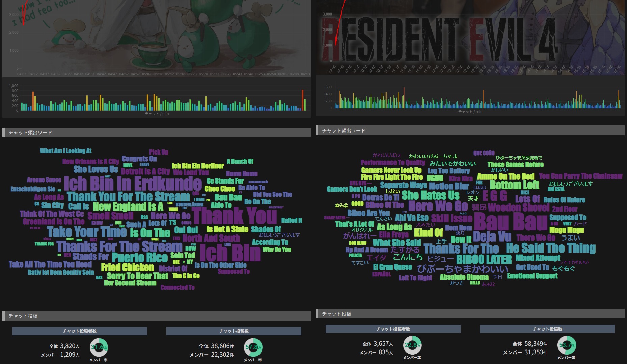Click 'Fire Fire Light The Fire' phrase
The width and height of the screenshot is (627, 364).
[392, 177]
